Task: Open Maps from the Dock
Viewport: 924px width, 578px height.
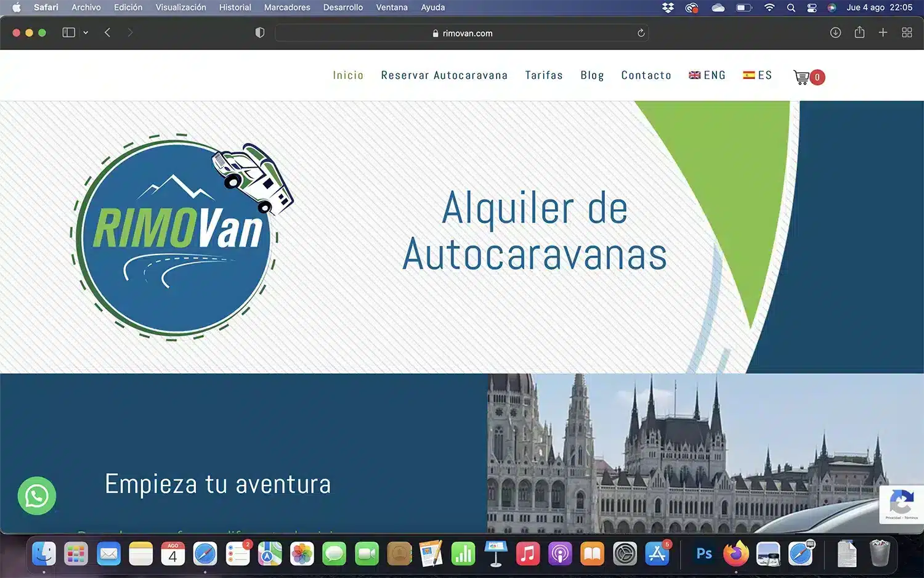Action: point(270,554)
